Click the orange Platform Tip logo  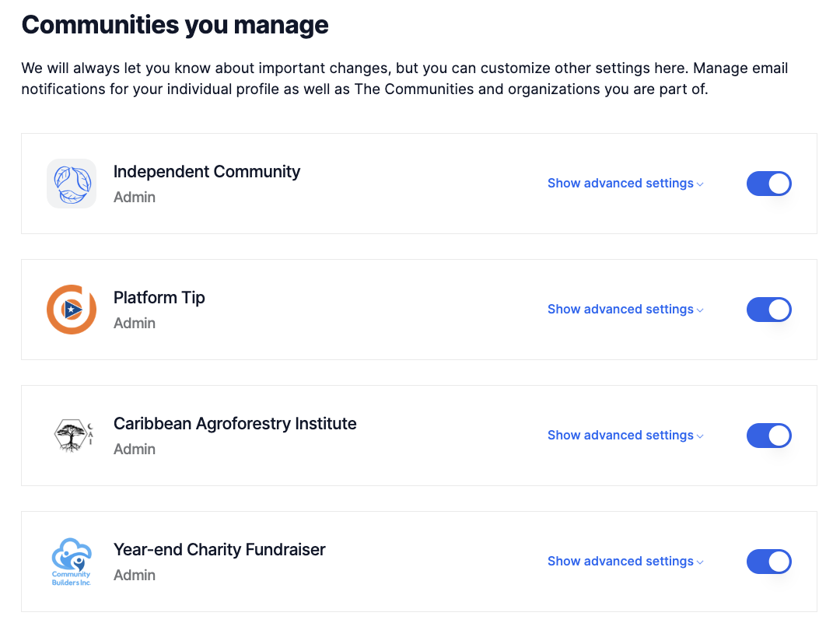[x=72, y=310]
